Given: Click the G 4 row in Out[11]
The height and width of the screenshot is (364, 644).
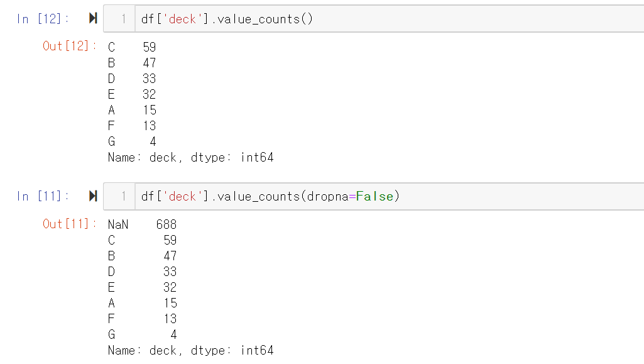Looking at the screenshot, I should pos(142,334).
